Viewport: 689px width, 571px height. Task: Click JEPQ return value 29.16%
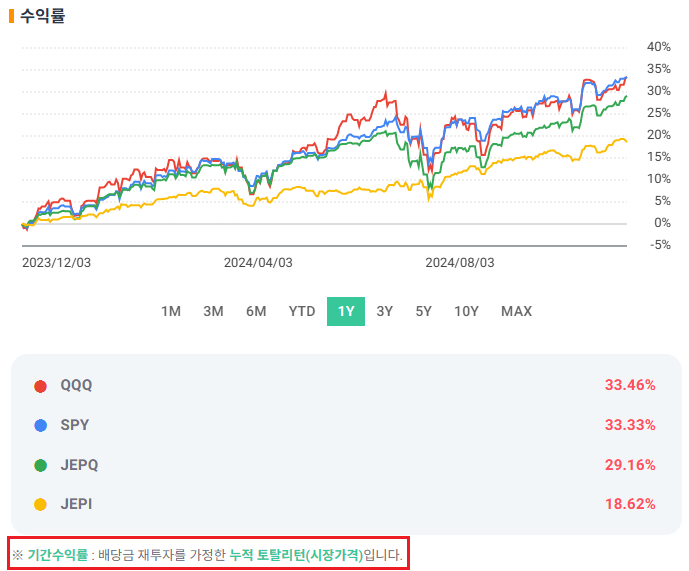pos(630,465)
